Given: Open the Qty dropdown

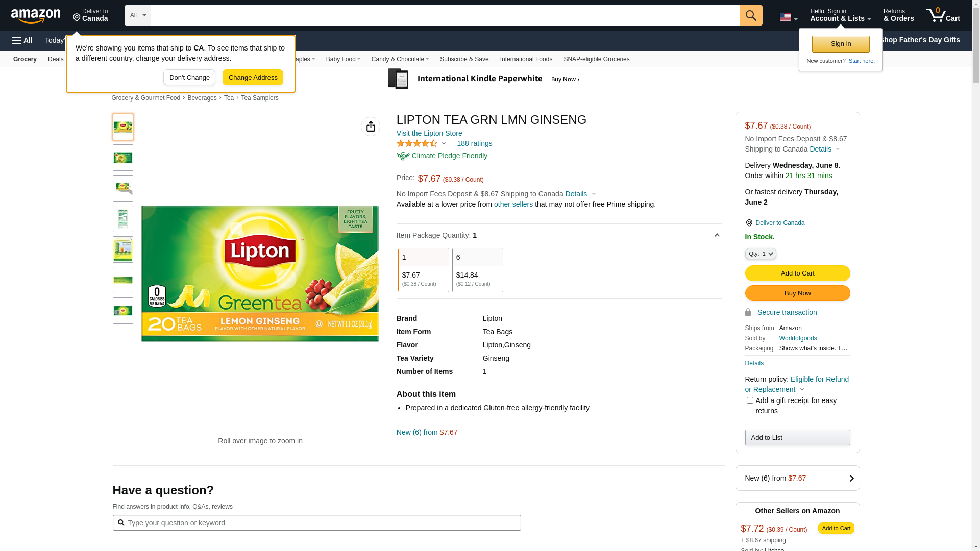Looking at the screenshot, I should pos(761,254).
